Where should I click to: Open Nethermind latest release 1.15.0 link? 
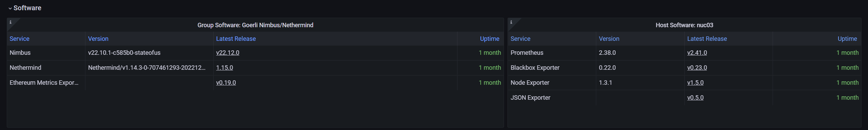(x=225, y=68)
